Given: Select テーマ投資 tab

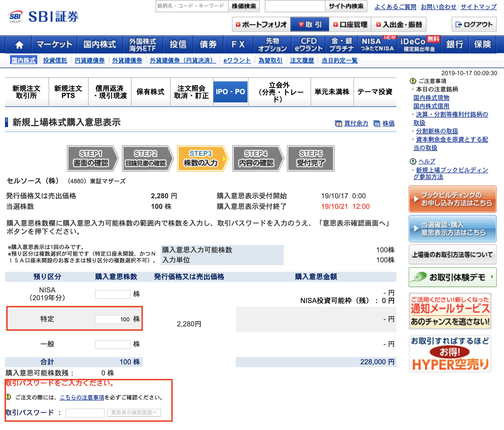Looking at the screenshot, I should coord(375,92).
